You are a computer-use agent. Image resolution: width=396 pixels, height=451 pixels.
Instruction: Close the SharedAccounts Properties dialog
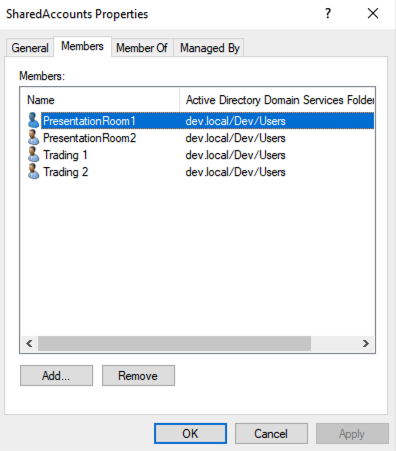[x=373, y=14]
